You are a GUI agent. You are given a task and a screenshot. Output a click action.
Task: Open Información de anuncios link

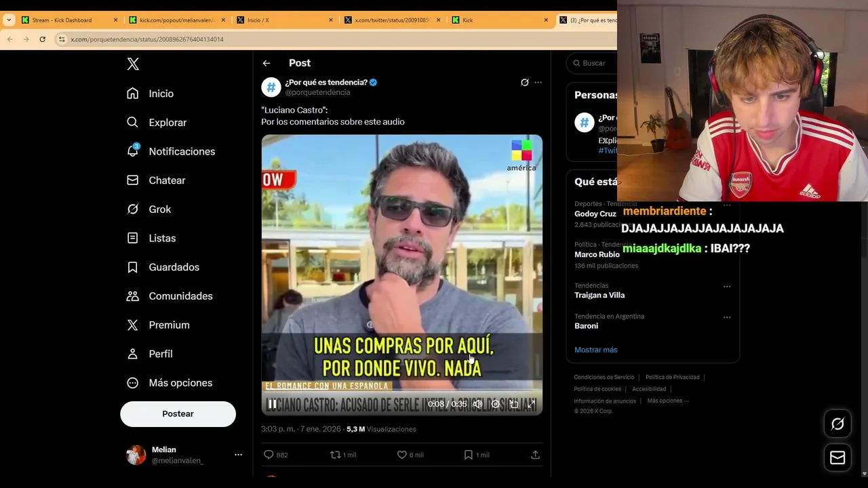coord(605,401)
